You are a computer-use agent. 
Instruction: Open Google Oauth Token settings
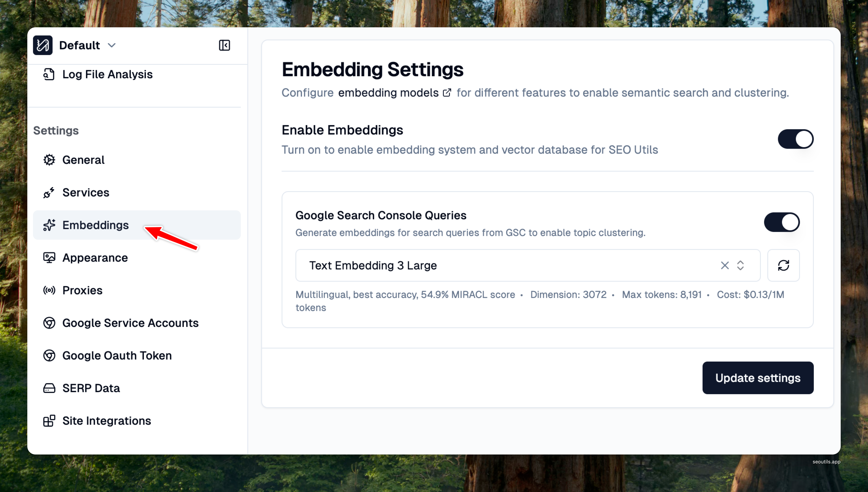click(x=117, y=355)
